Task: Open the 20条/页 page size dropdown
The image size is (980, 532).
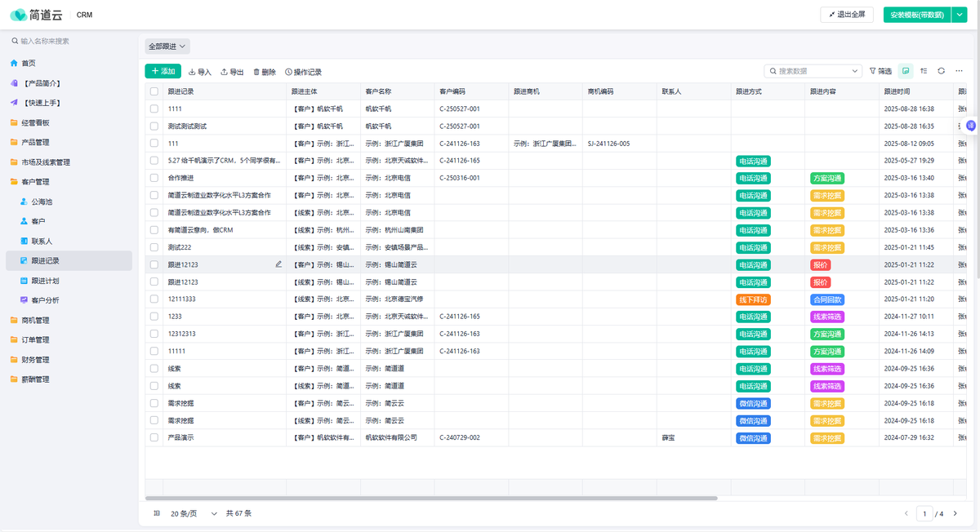Action: (194, 513)
